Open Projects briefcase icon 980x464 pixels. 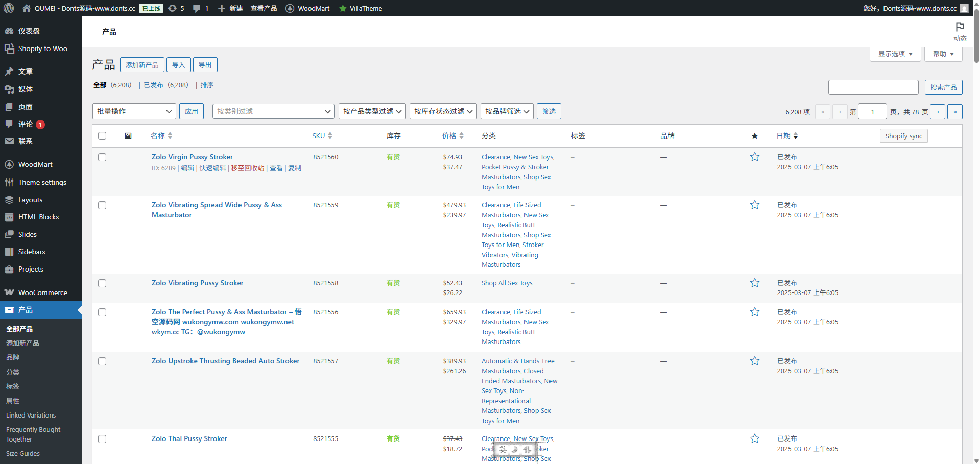[x=9, y=269]
